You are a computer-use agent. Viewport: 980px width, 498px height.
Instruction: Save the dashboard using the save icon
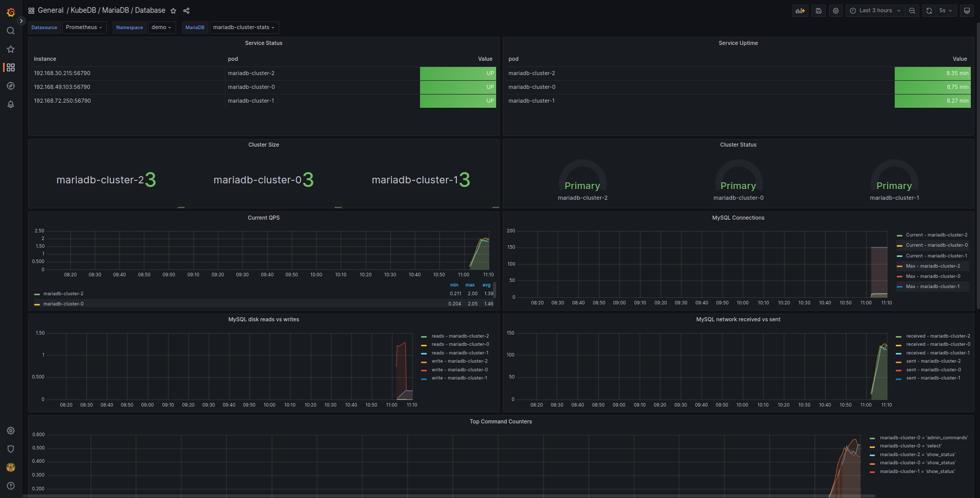pos(818,10)
